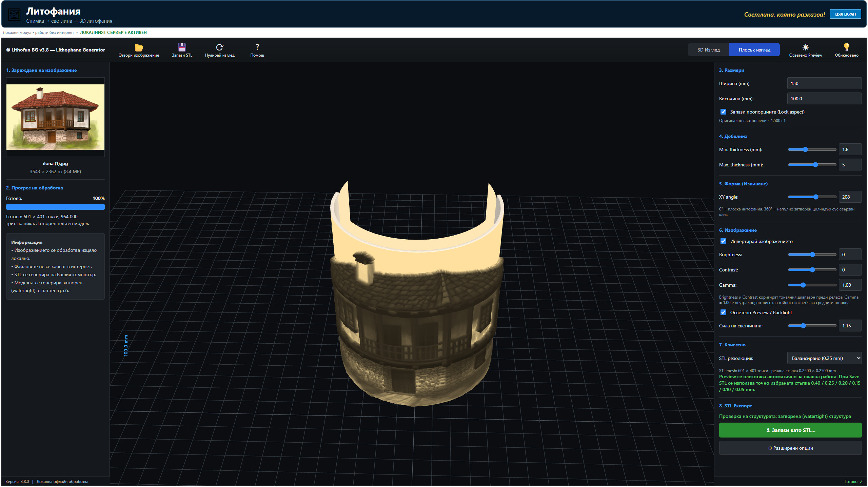
Task: Click Brightness value field
Action: 850,255
